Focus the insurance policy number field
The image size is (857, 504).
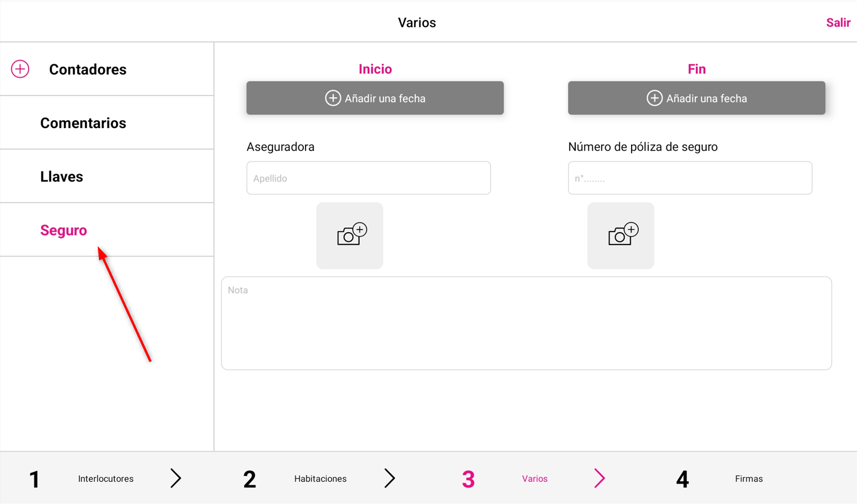tap(690, 178)
